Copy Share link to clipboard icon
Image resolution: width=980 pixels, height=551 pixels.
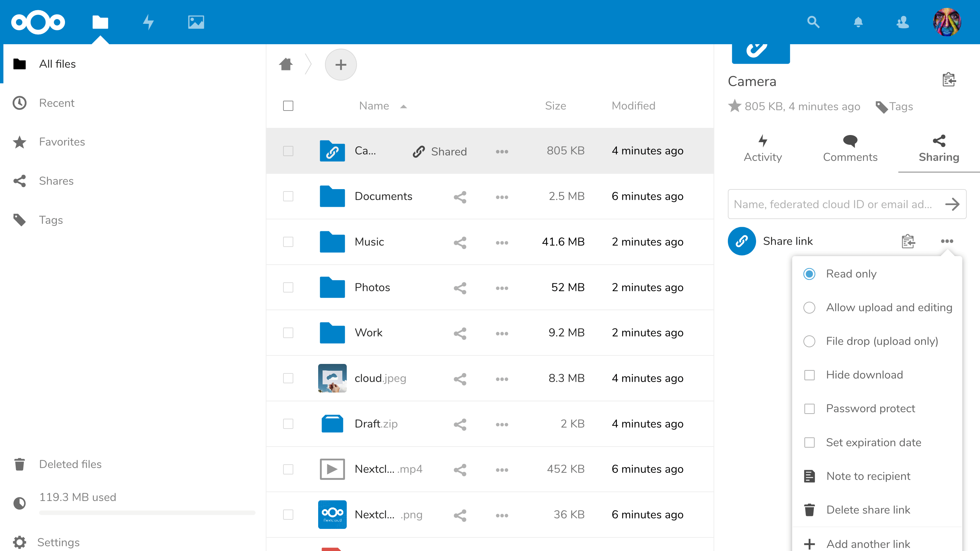coord(908,241)
